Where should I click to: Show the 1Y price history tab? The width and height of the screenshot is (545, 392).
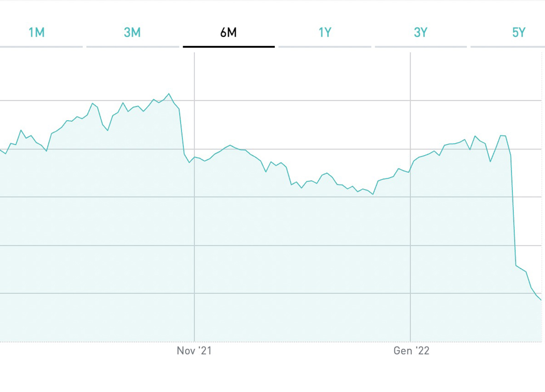click(x=325, y=33)
